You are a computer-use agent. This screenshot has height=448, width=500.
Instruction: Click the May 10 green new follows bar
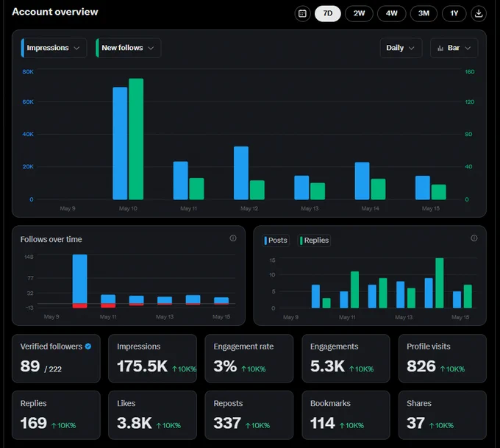click(x=136, y=139)
